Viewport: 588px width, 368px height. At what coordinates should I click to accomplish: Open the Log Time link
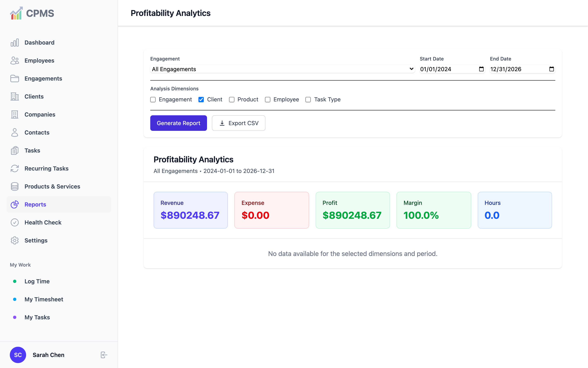point(59,282)
